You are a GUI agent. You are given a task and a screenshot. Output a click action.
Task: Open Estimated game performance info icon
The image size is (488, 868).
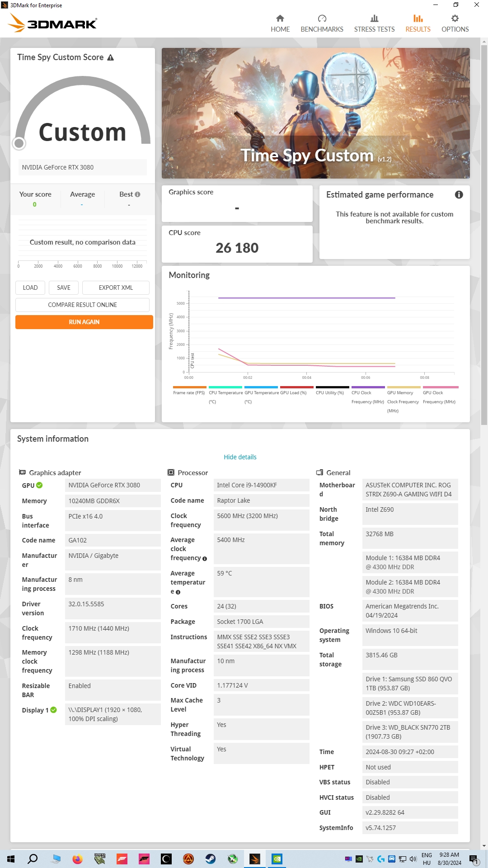tap(459, 194)
